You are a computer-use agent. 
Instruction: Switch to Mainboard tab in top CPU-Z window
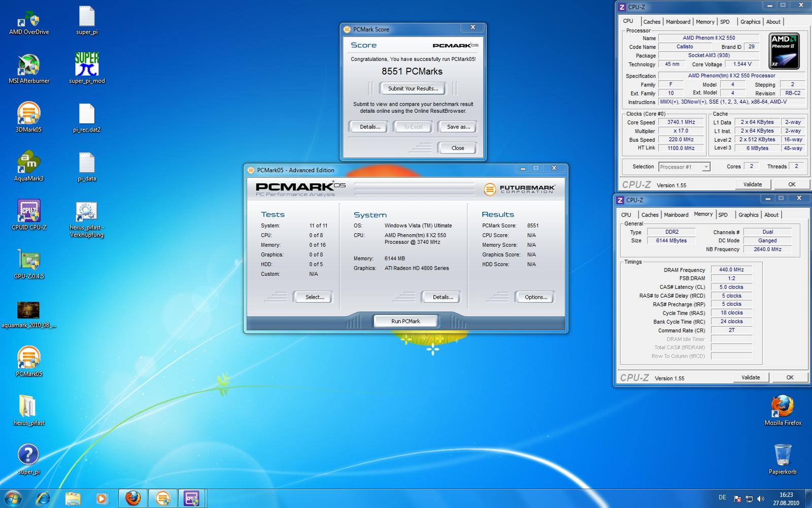678,22
